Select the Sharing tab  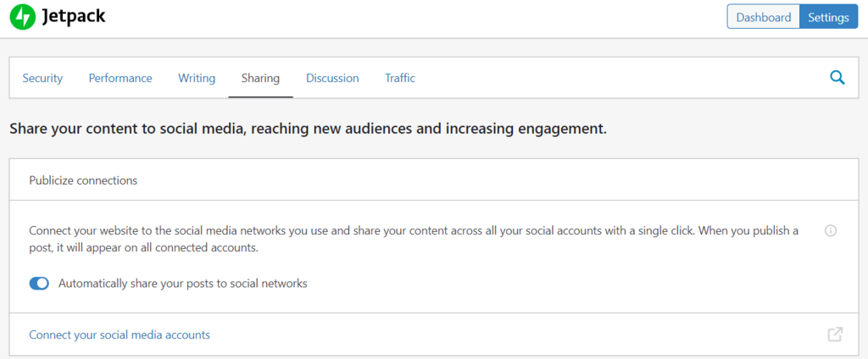[260, 78]
